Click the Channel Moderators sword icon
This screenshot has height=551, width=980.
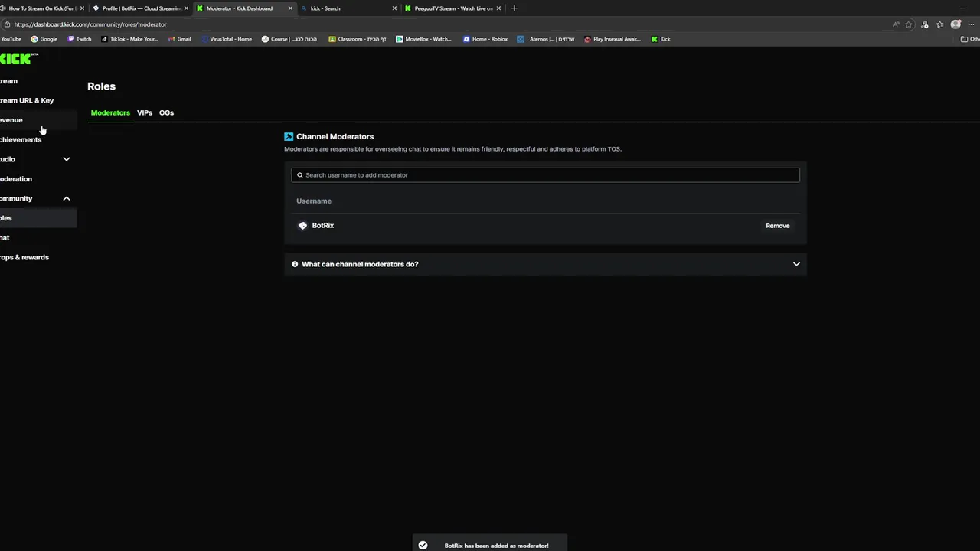point(289,136)
